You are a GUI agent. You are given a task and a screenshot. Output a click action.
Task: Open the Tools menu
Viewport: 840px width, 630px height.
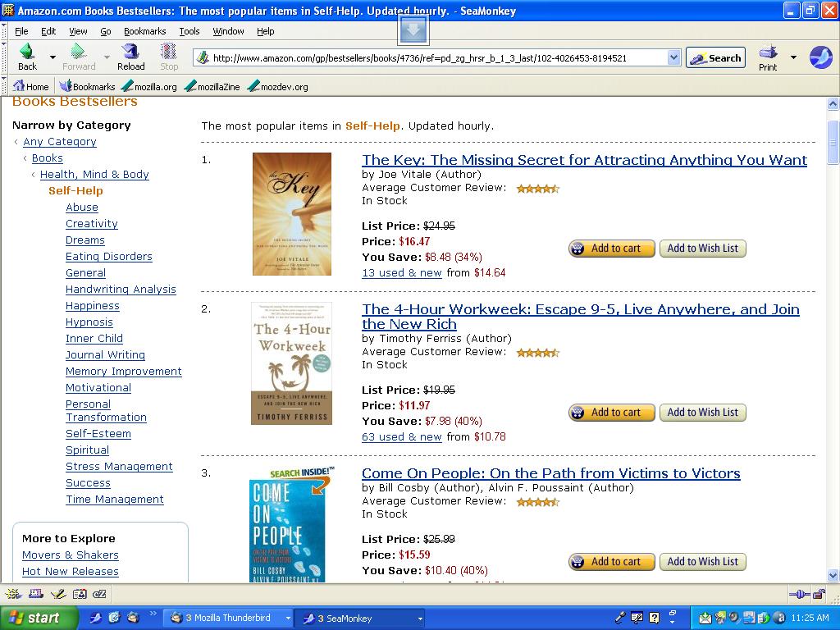189,31
